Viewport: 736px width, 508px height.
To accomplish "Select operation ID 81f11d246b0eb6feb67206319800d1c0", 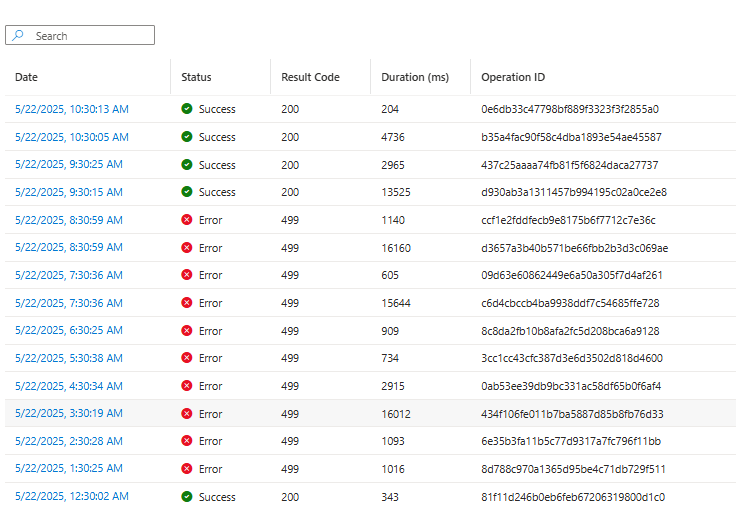I will (x=573, y=497).
